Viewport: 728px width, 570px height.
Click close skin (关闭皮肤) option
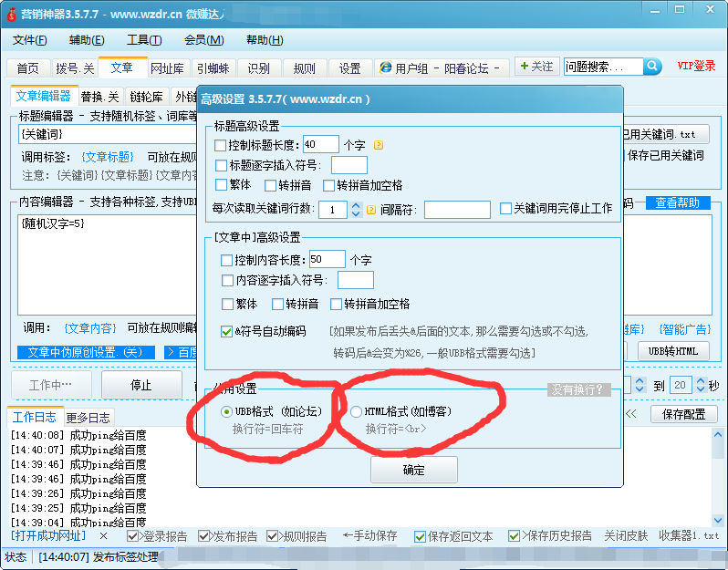(626, 536)
